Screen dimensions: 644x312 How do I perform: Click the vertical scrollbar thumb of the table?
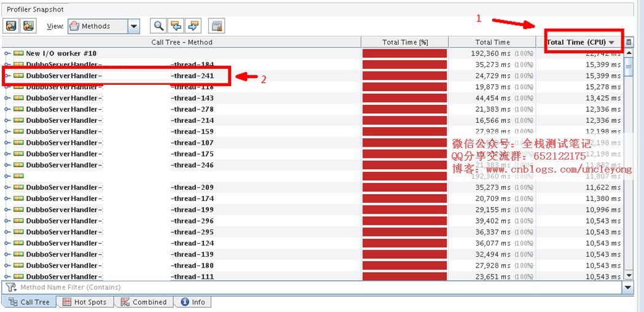click(x=629, y=66)
